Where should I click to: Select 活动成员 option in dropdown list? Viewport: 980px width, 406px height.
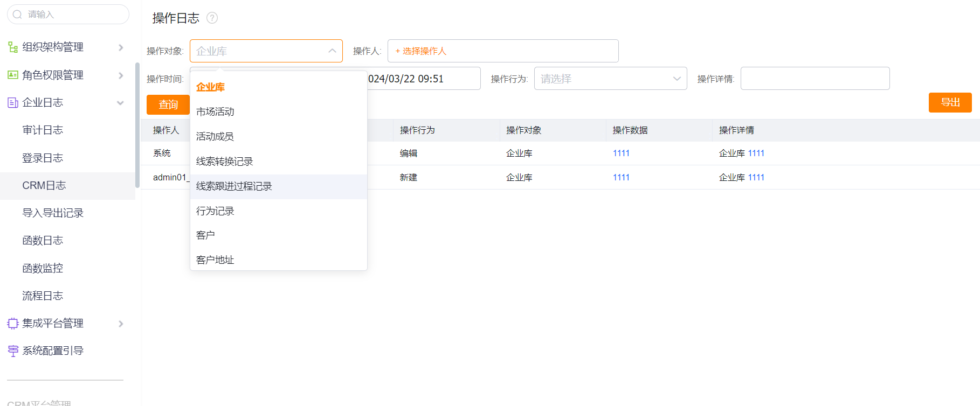point(279,137)
